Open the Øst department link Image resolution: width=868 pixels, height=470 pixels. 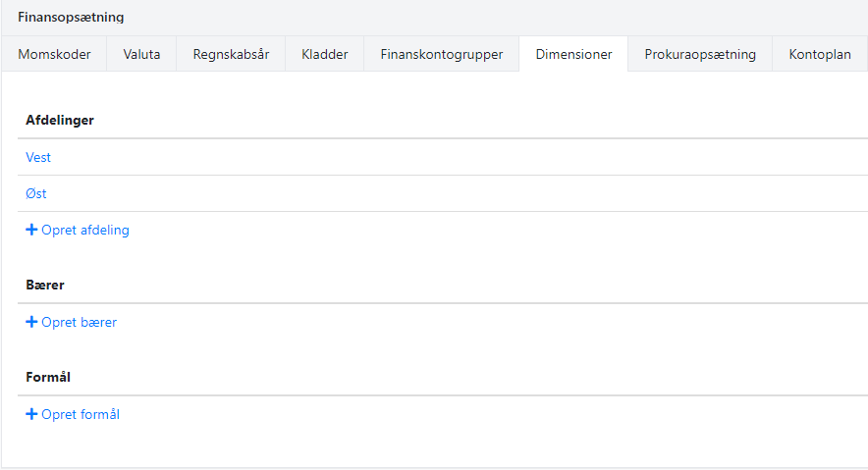pos(36,193)
